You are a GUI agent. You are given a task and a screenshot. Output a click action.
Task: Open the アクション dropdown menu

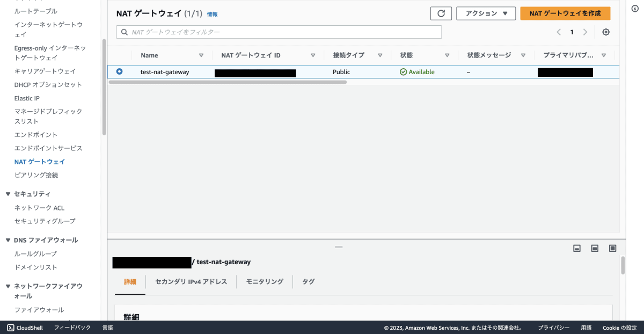(x=486, y=13)
